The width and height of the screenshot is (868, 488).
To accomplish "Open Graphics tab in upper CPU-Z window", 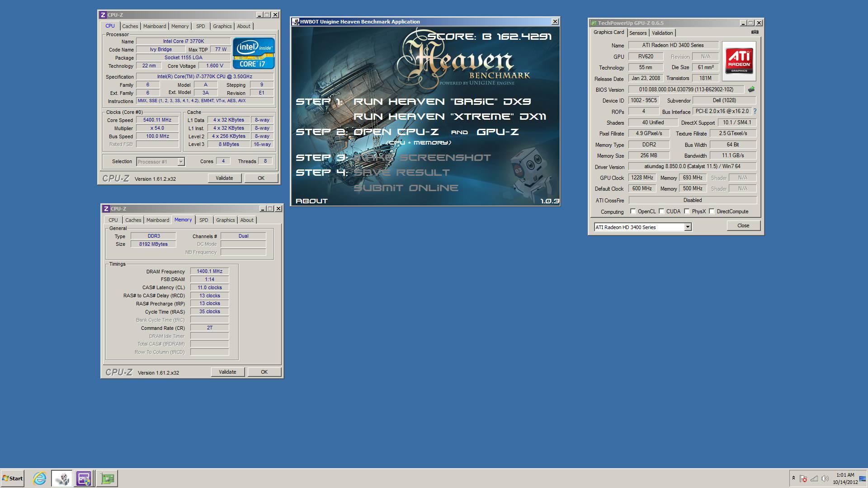I will [x=222, y=26].
